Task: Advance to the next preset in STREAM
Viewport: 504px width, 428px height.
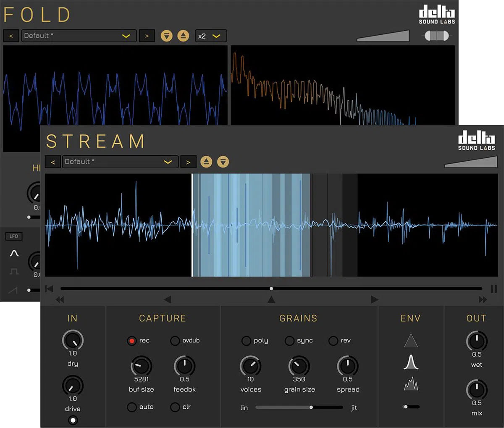Action: (188, 162)
